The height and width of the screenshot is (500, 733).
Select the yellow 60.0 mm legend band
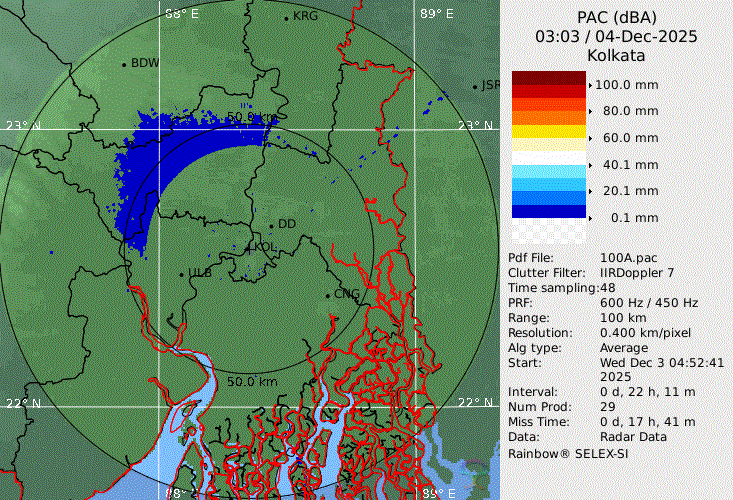[x=549, y=132]
